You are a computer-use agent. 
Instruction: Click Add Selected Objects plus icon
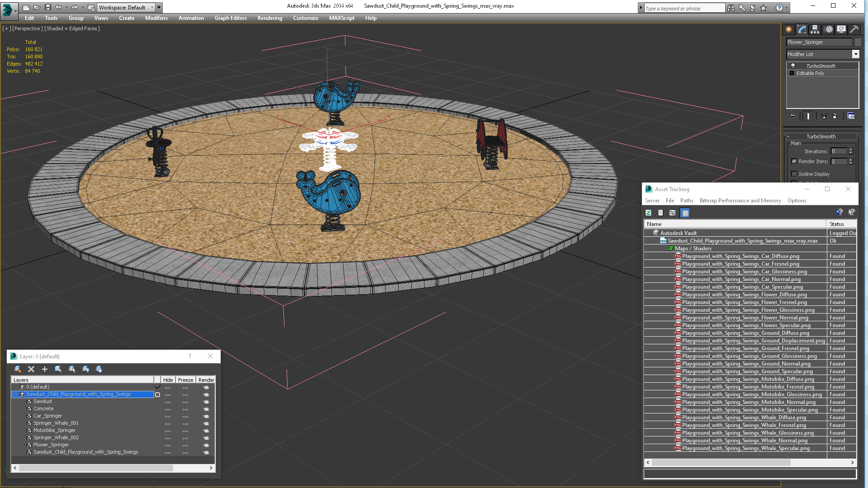pyautogui.click(x=45, y=369)
